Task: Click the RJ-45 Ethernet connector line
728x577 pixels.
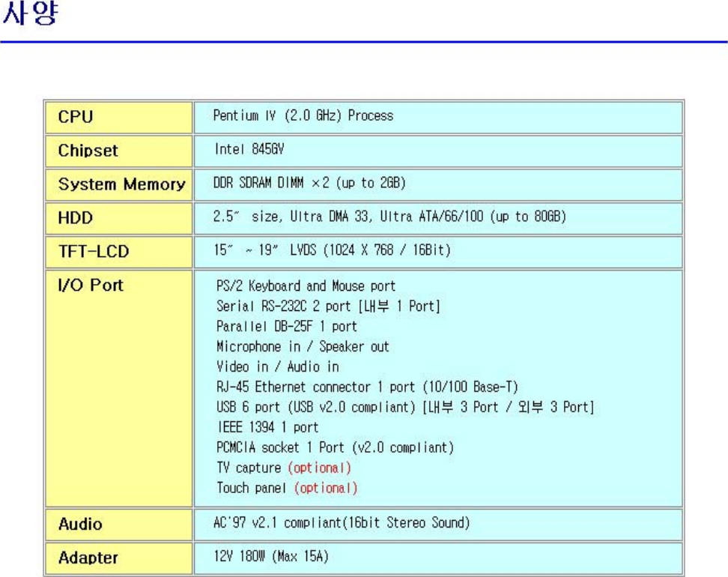Action: (367, 387)
